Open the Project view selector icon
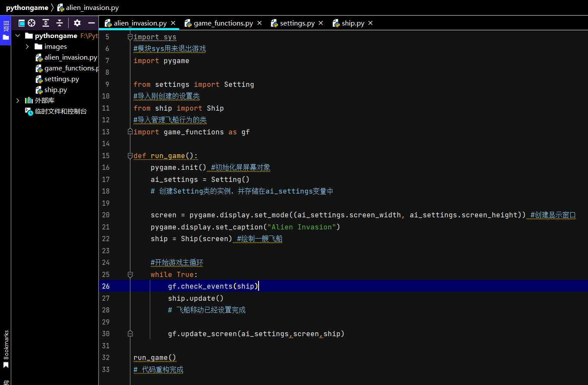 [22, 23]
